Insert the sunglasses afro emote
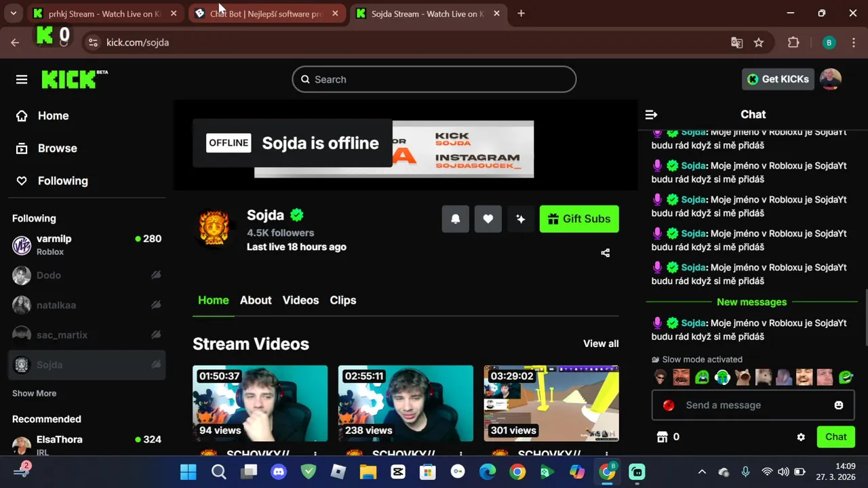868x488 pixels. coord(660,378)
